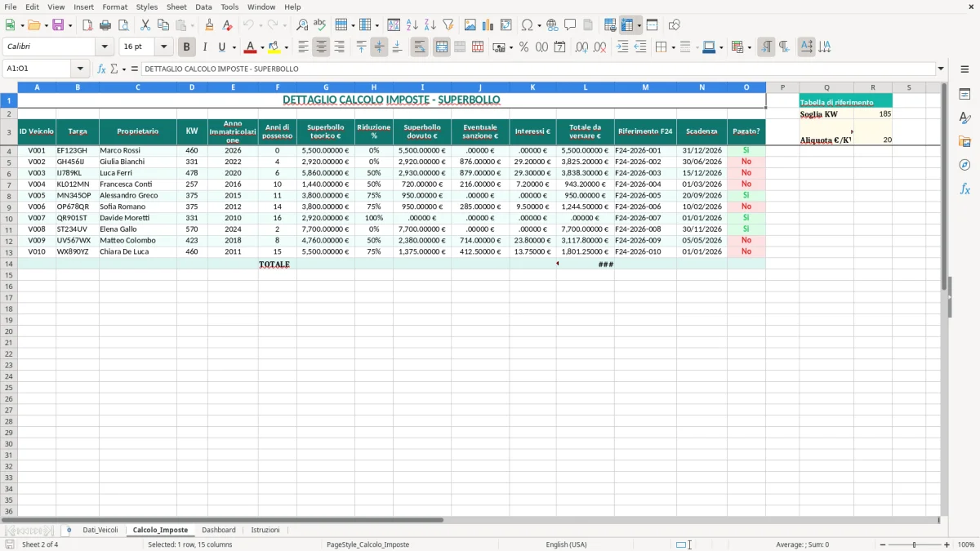The width and height of the screenshot is (980, 551).
Task: Open the background color dropdown arrow
Action: click(286, 47)
